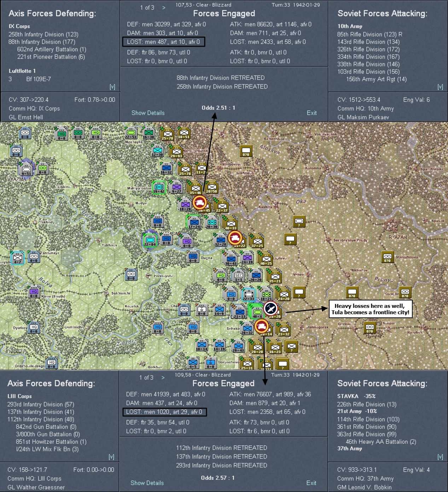
Task: Select the 22=53 motorized unit near Mozhaysk
Action: [x=130, y=134]
